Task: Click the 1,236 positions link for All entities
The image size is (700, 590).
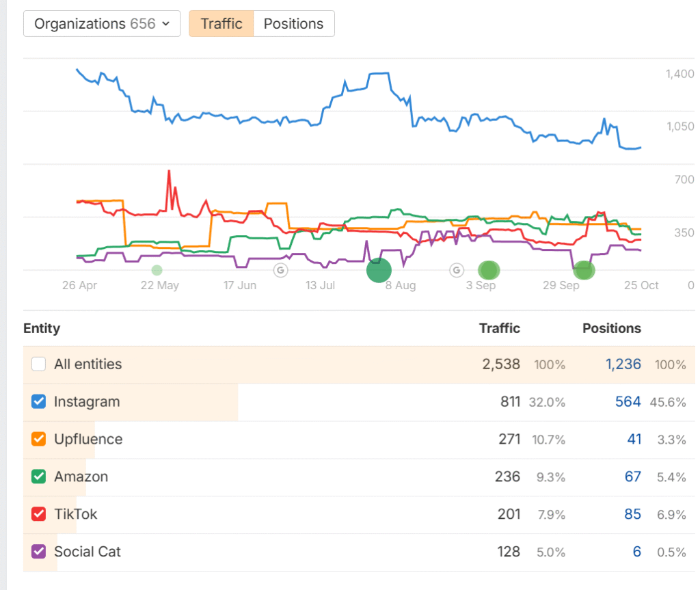Action: click(x=623, y=364)
